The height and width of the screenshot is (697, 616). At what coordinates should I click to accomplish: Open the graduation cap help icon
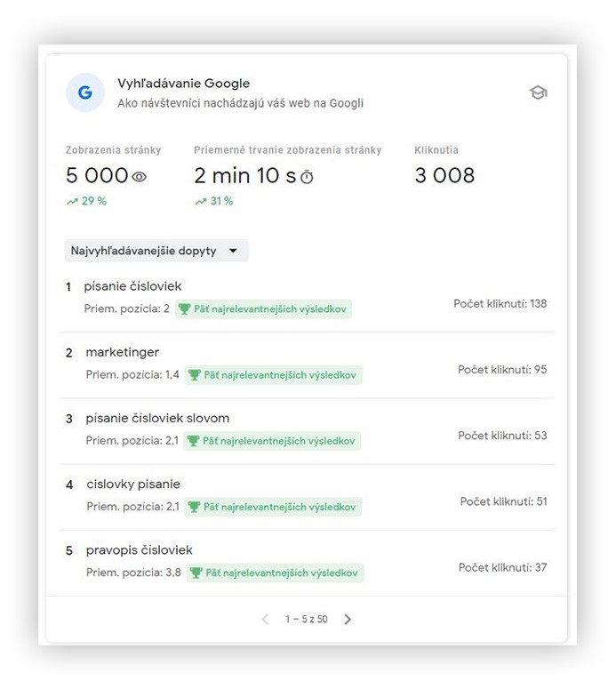[539, 92]
